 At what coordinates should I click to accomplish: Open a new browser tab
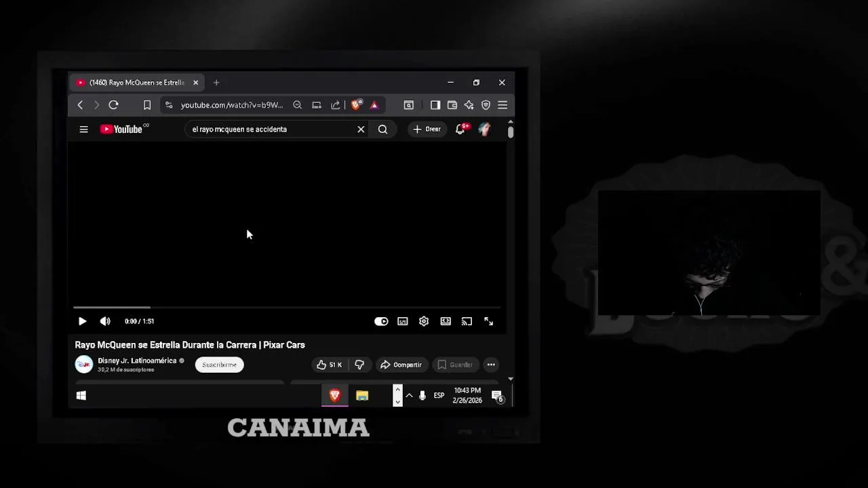click(x=216, y=83)
